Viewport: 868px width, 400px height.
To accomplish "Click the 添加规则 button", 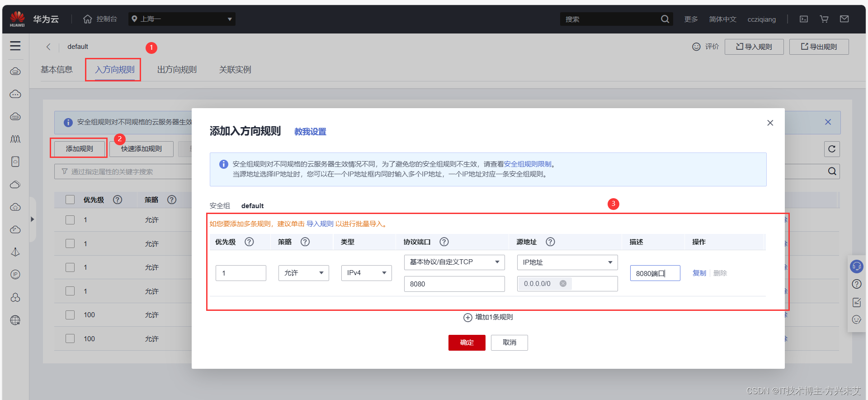I will coord(80,148).
